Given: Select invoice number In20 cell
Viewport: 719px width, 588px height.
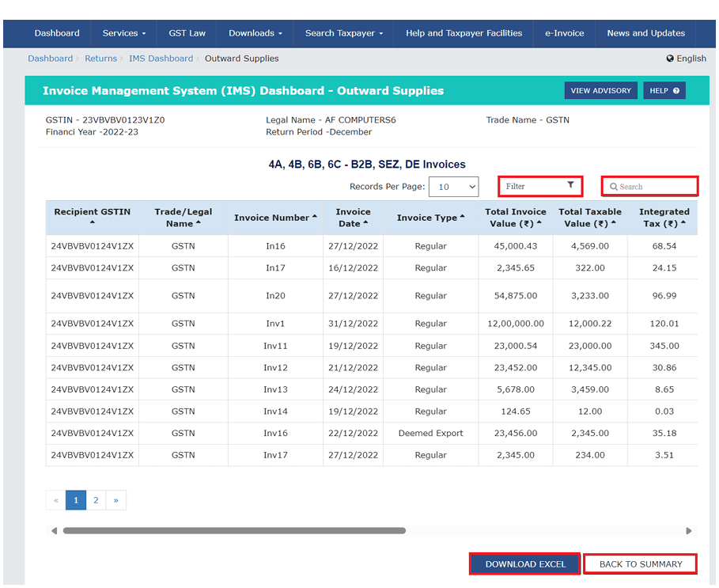Looking at the screenshot, I should click(x=275, y=296).
